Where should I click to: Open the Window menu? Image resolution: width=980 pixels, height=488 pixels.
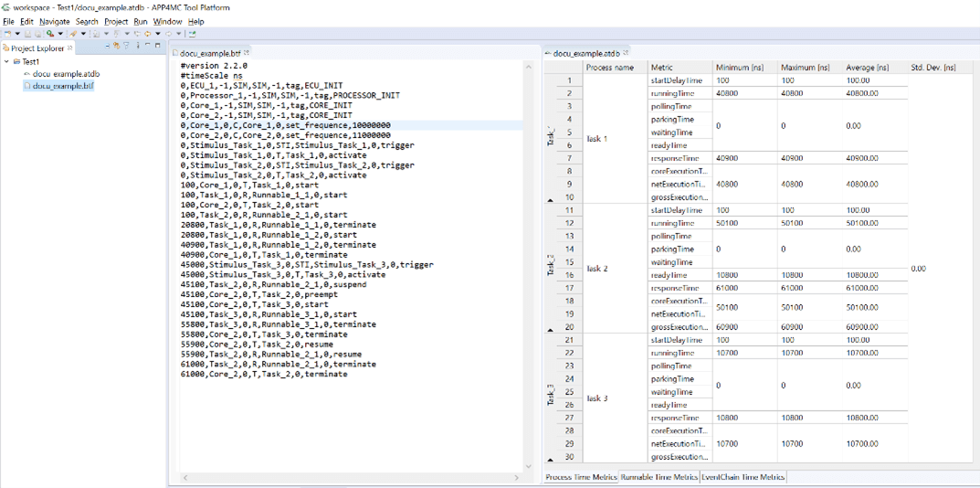click(167, 21)
